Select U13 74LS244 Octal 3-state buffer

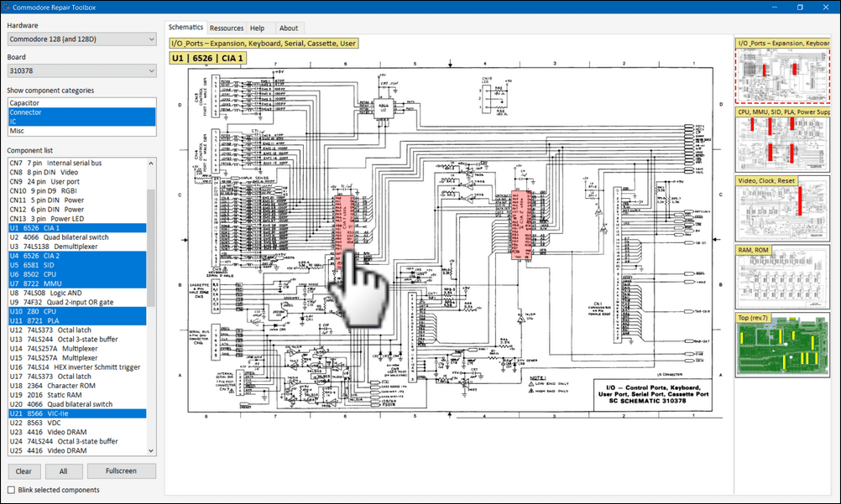coord(77,340)
